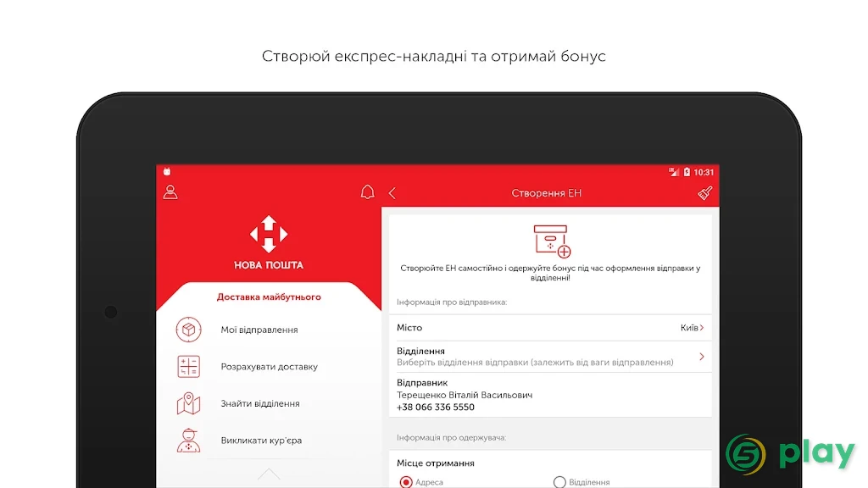Click sender name Терещенко Віталій Васильович
868x488 pixels.
pyautogui.click(x=465, y=395)
